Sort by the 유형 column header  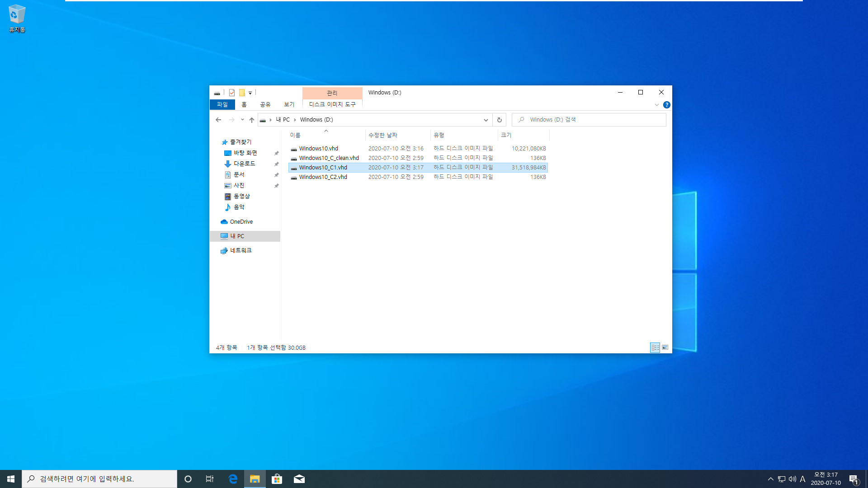tap(464, 135)
